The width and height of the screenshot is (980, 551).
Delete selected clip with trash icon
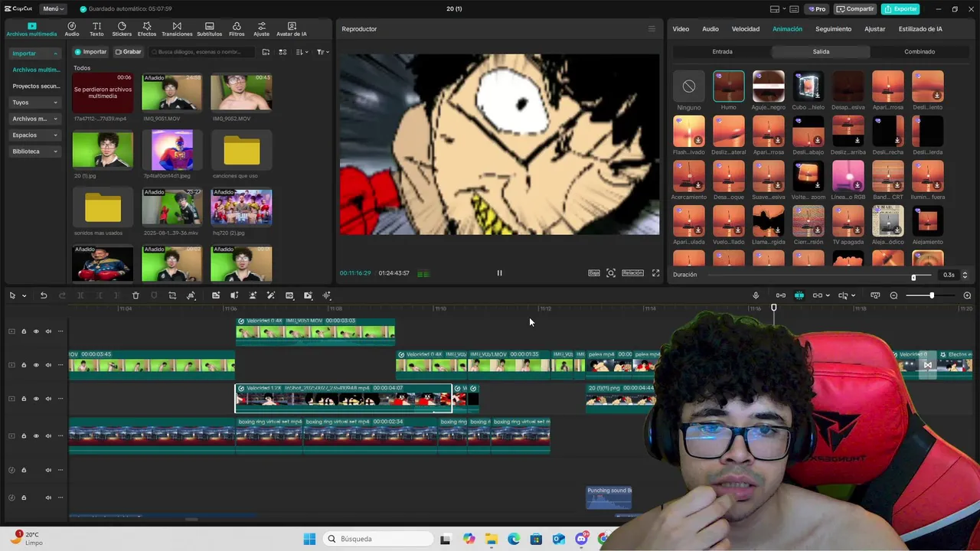click(x=136, y=295)
